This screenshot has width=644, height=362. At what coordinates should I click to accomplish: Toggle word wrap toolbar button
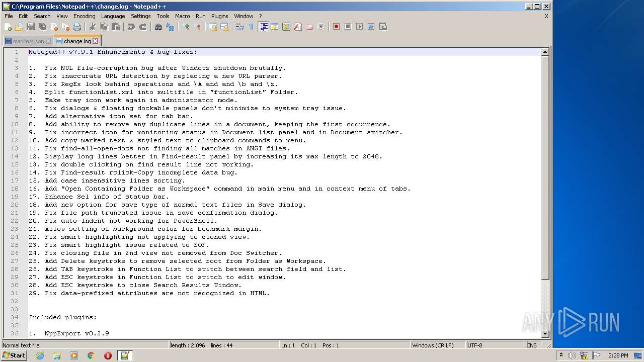click(x=239, y=27)
